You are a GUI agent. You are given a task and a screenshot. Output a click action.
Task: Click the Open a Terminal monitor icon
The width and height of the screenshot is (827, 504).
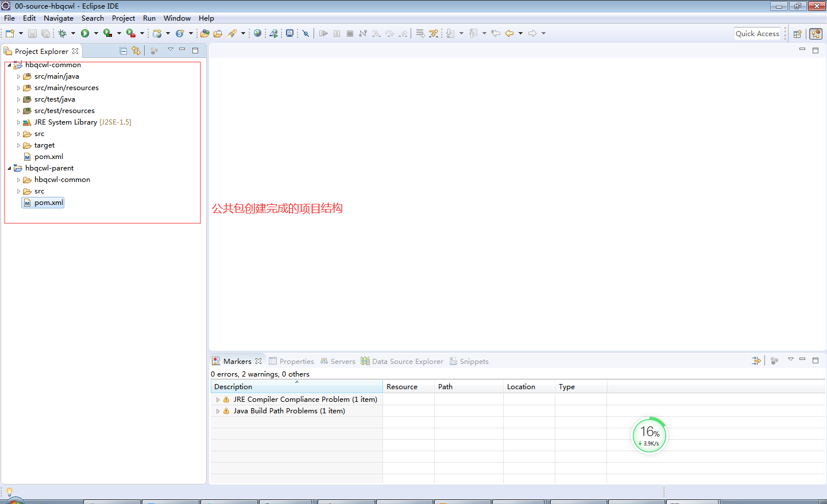tap(290, 33)
